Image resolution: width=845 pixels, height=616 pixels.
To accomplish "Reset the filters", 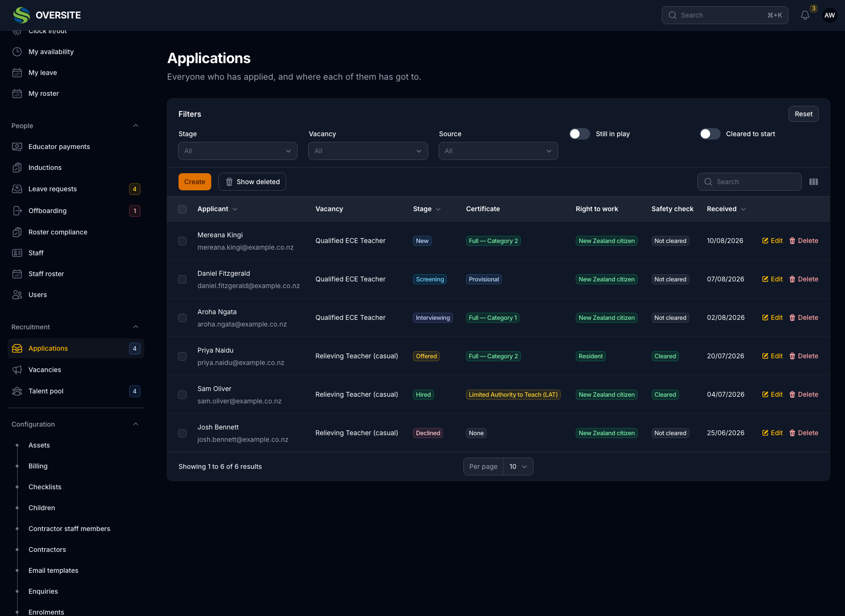I will (x=803, y=114).
